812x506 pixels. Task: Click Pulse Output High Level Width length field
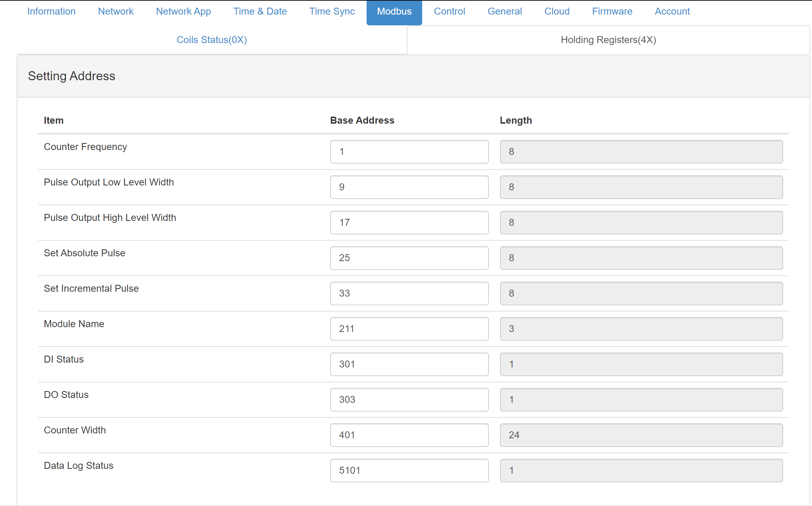click(641, 223)
